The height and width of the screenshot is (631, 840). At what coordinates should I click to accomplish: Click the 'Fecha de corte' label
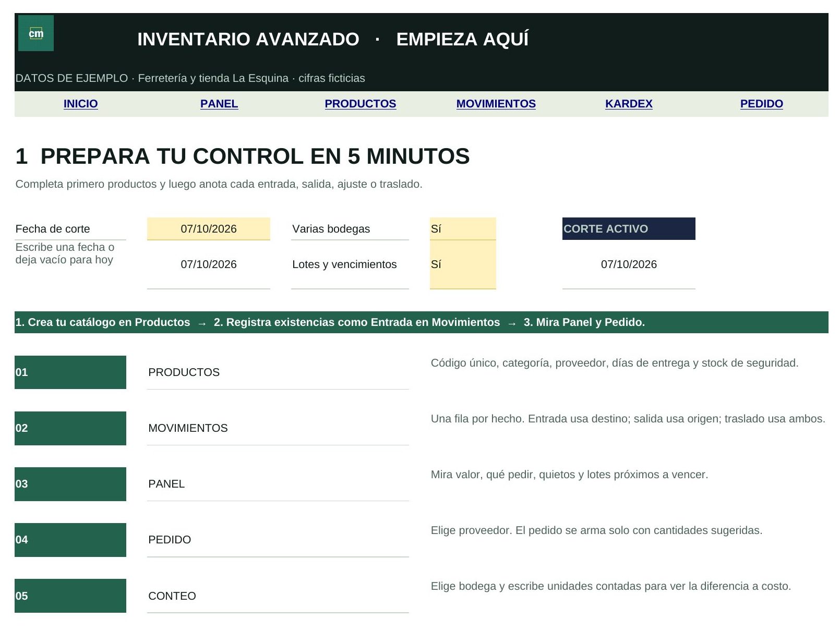[x=53, y=229]
